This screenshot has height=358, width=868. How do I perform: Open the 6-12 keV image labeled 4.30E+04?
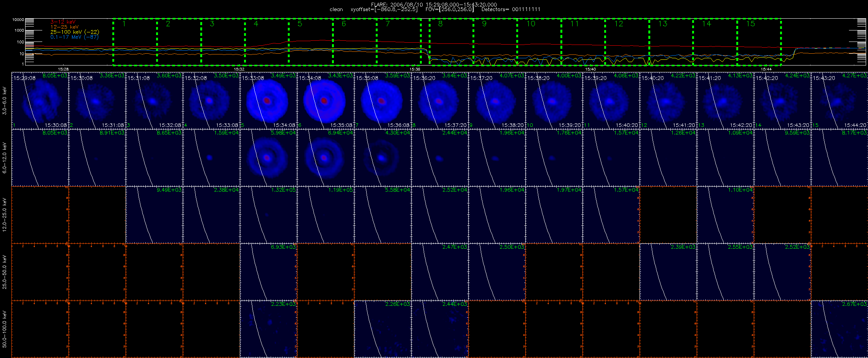pyautogui.click(x=383, y=158)
